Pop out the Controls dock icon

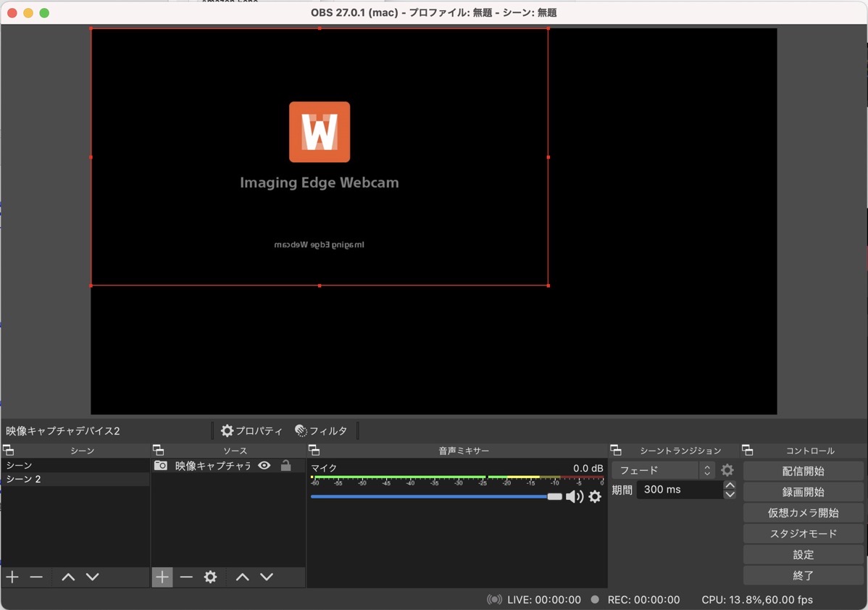747,450
